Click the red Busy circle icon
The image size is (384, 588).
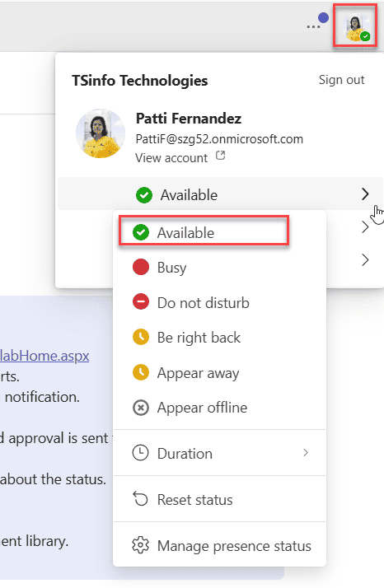pyautogui.click(x=141, y=267)
